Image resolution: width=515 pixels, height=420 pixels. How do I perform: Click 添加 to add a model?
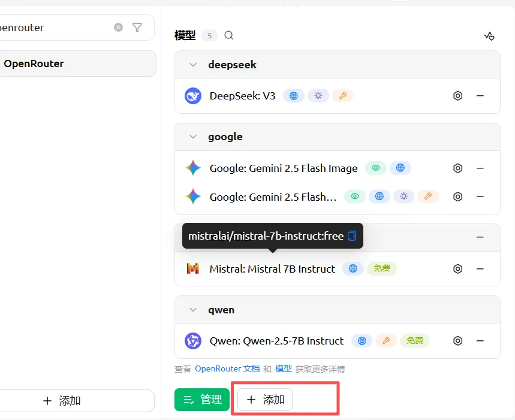point(265,400)
